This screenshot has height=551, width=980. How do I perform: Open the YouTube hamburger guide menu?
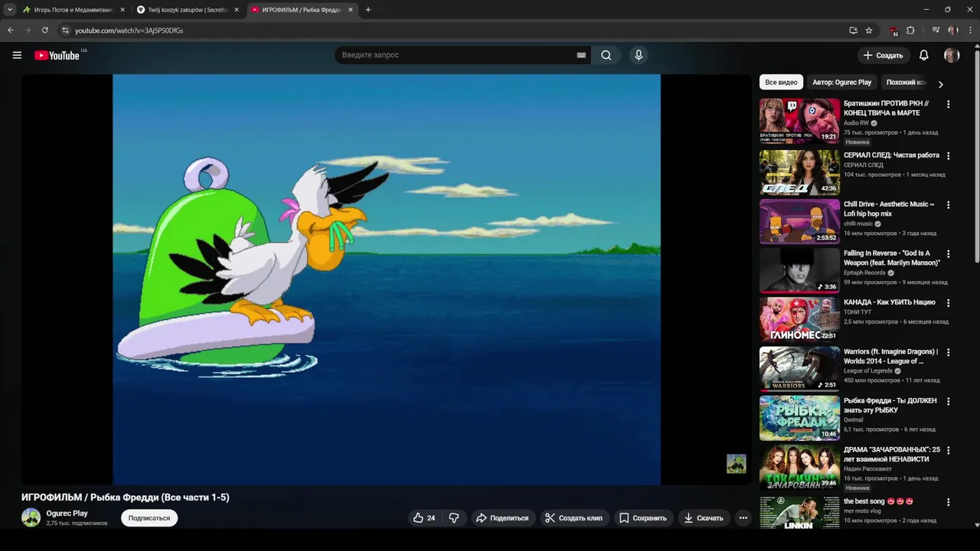[17, 55]
